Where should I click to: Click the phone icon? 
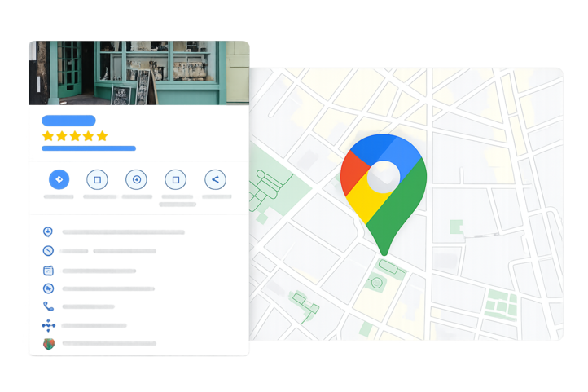tap(48, 306)
